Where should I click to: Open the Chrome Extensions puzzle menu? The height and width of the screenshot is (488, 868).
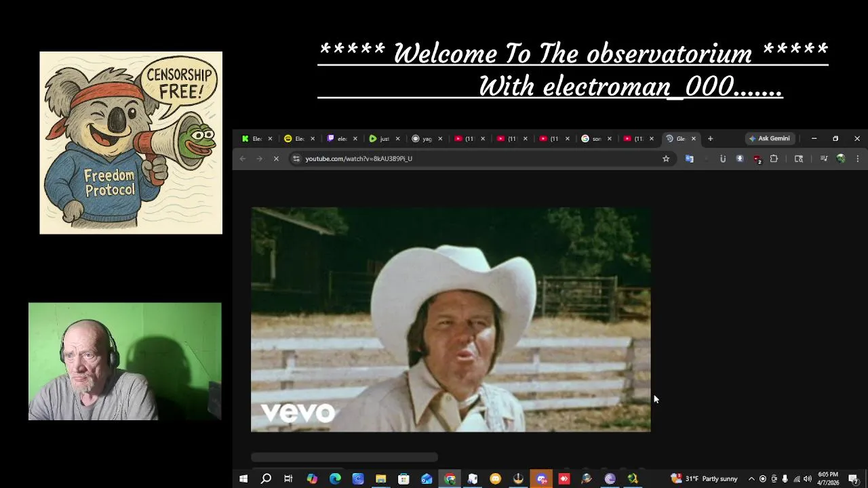774,159
